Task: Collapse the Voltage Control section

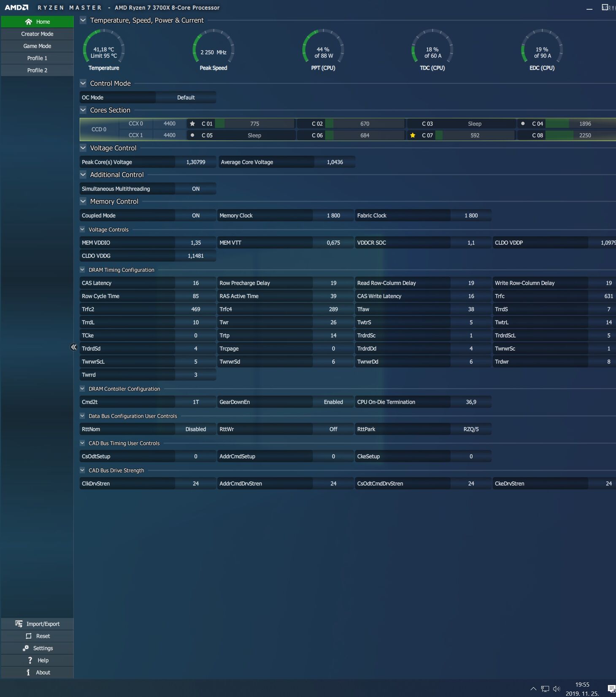Action: (83, 148)
